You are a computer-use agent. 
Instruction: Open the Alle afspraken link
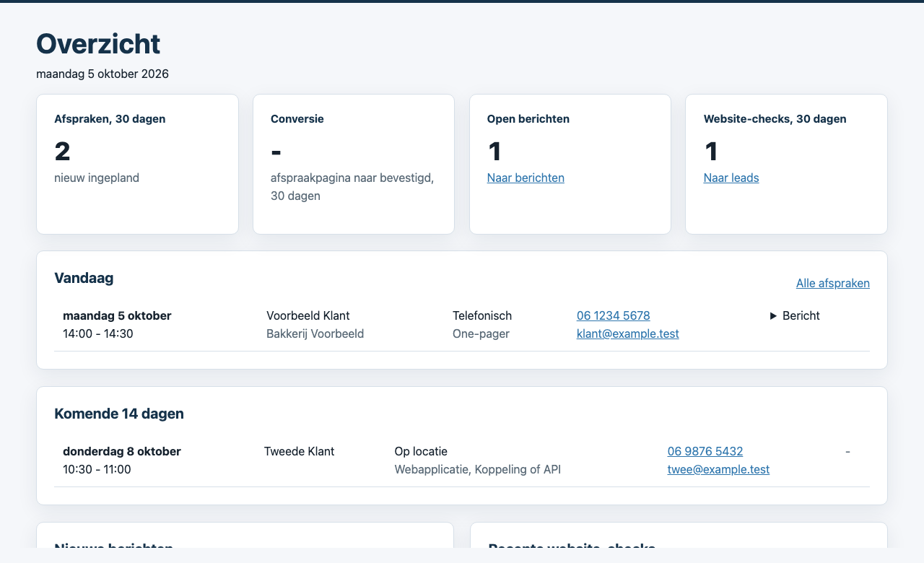tap(833, 283)
